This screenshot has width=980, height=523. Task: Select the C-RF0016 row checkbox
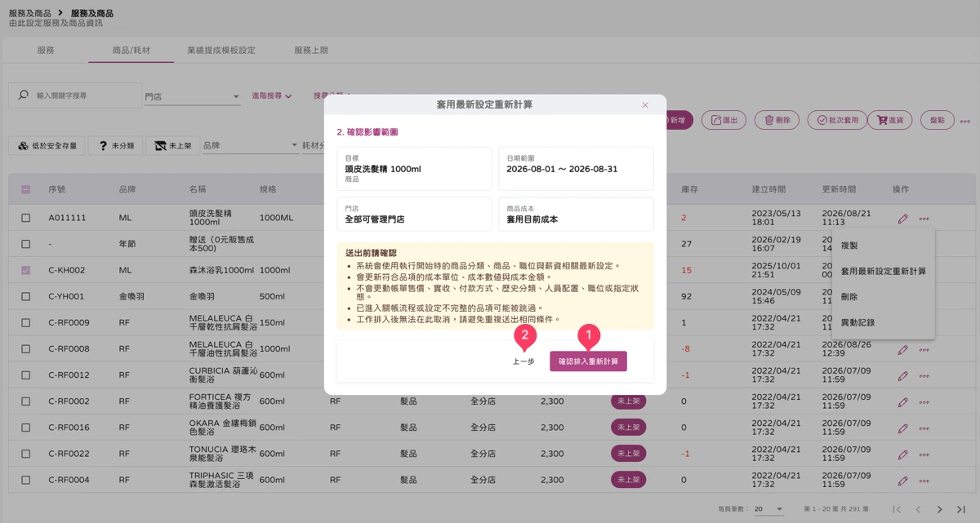coord(25,428)
